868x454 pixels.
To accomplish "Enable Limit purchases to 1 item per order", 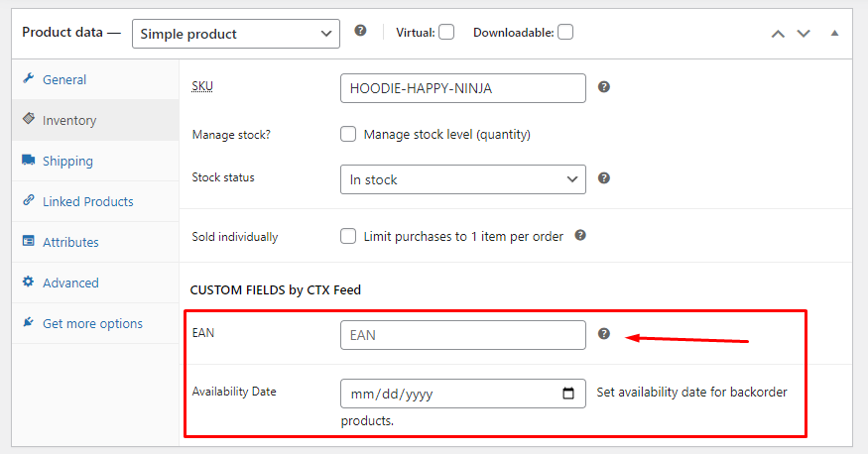I will point(348,236).
